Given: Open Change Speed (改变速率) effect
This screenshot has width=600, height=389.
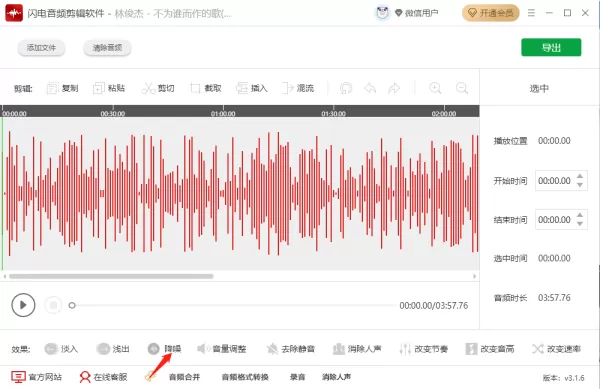Looking at the screenshot, I should [x=556, y=349].
